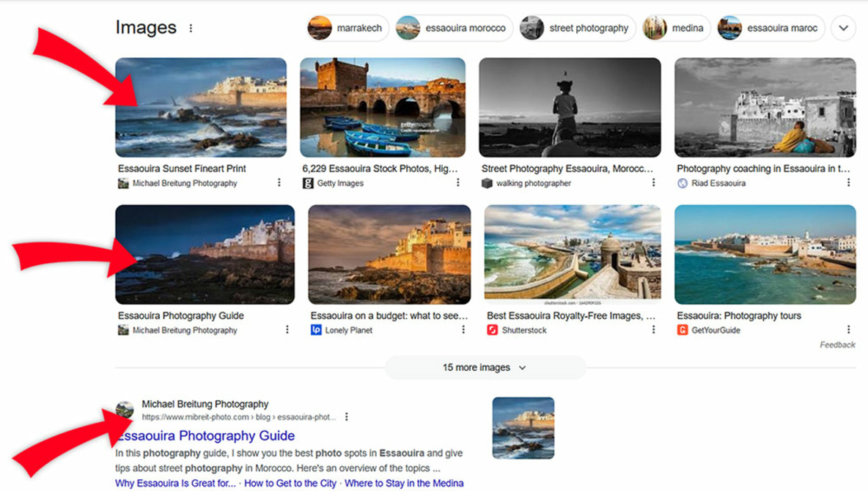Open options next to mibreit-photo.com URL

[x=347, y=417]
